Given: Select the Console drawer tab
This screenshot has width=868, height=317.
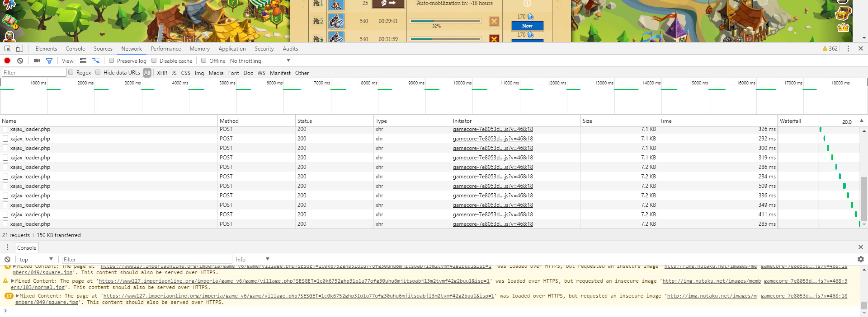Looking at the screenshot, I should click(x=27, y=247).
